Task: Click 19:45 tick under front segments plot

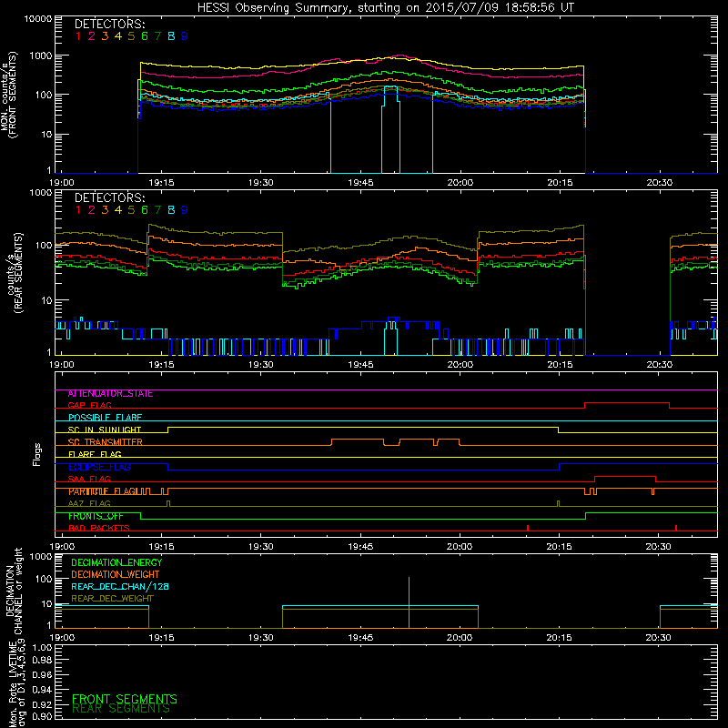Action: pyautogui.click(x=360, y=183)
